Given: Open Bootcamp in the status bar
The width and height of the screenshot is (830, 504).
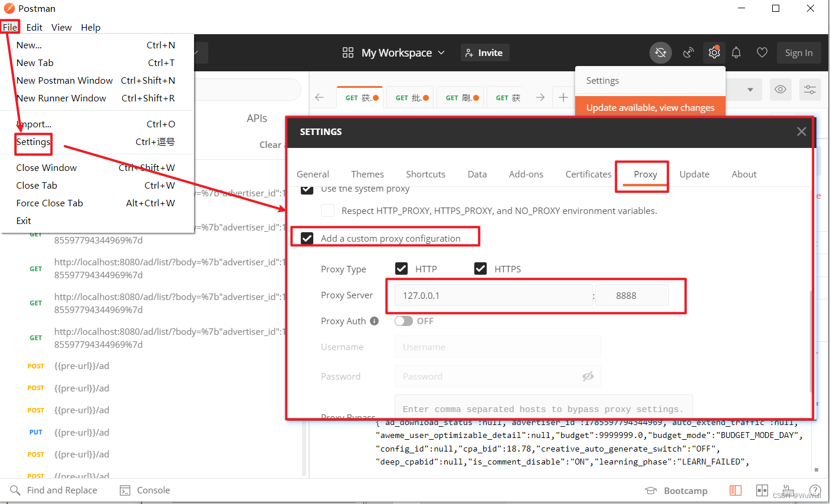Looking at the screenshot, I should point(676,490).
